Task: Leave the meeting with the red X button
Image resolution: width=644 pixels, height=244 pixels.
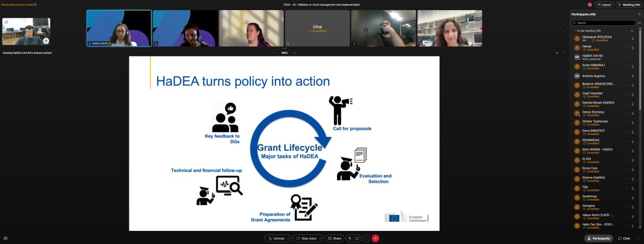Action: (375, 238)
